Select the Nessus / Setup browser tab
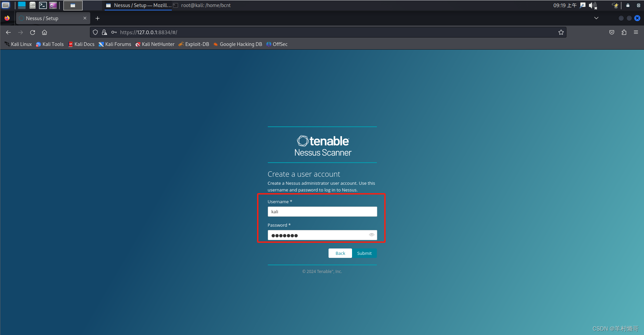Viewport: 644px width, 335px height. point(53,18)
